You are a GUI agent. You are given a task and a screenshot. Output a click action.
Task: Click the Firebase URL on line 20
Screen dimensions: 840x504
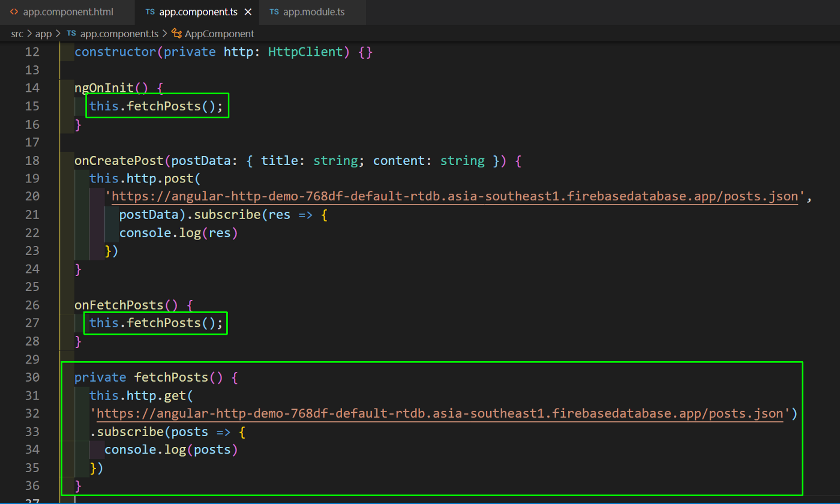(x=455, y=196)
